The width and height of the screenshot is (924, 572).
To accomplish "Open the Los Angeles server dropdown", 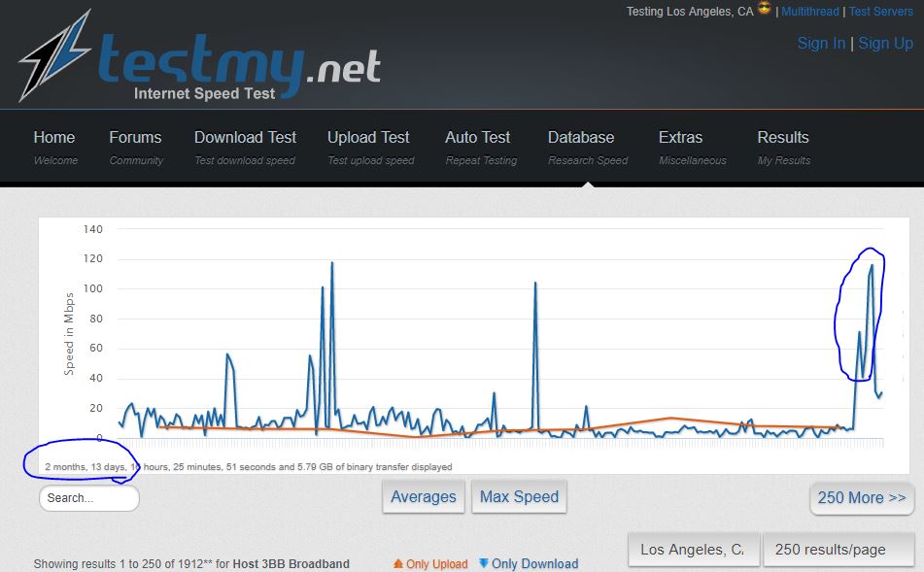I will click(x=694, y=549).
